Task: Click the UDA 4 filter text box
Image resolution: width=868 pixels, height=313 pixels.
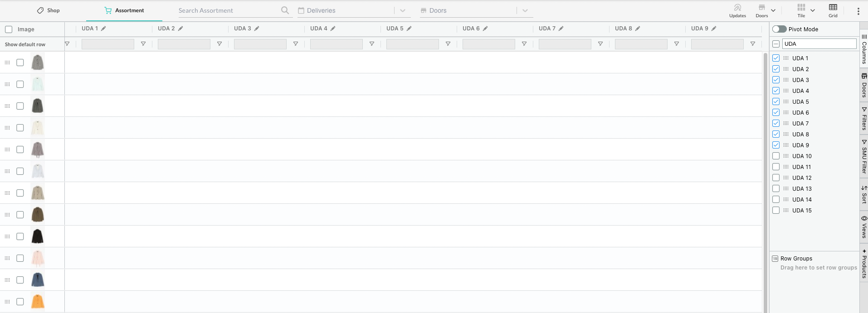Action: (x=336, y=44)
